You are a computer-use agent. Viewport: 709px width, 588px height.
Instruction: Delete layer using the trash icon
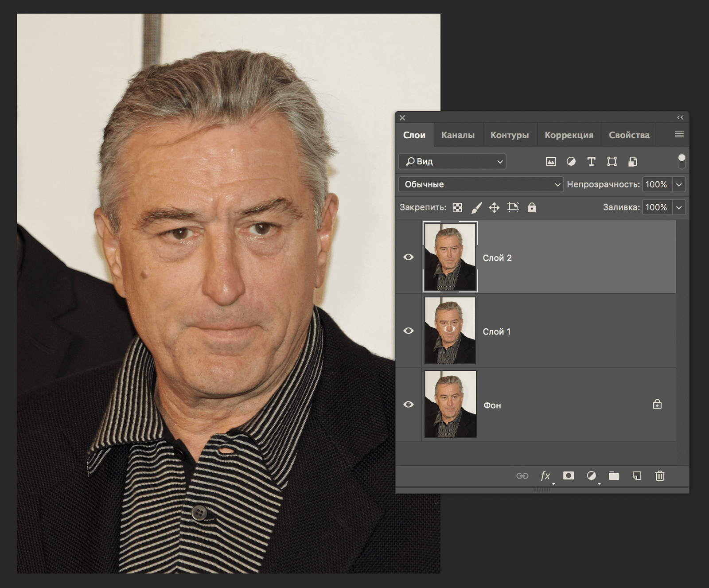pos(660,476)
